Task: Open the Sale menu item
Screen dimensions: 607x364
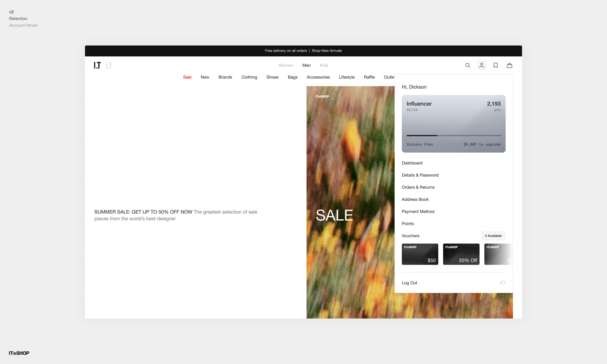Action: [187, 77]
